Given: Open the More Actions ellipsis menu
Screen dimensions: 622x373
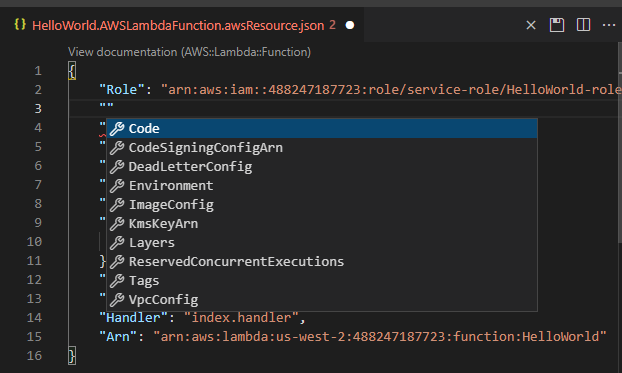Looking at the screenshot, I should [x=609, y=25].
